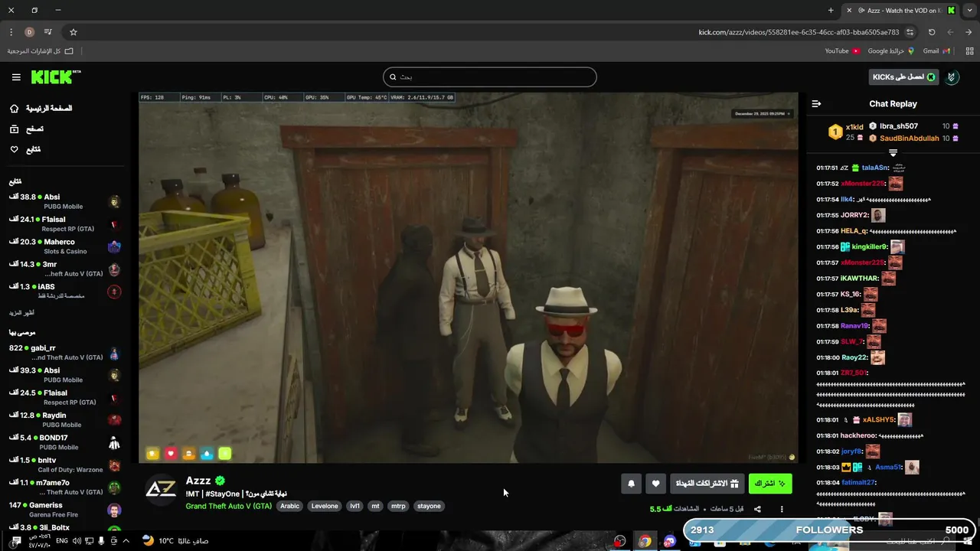Open three-dot more options below video

pyautogui.click(x=782, y=509)
